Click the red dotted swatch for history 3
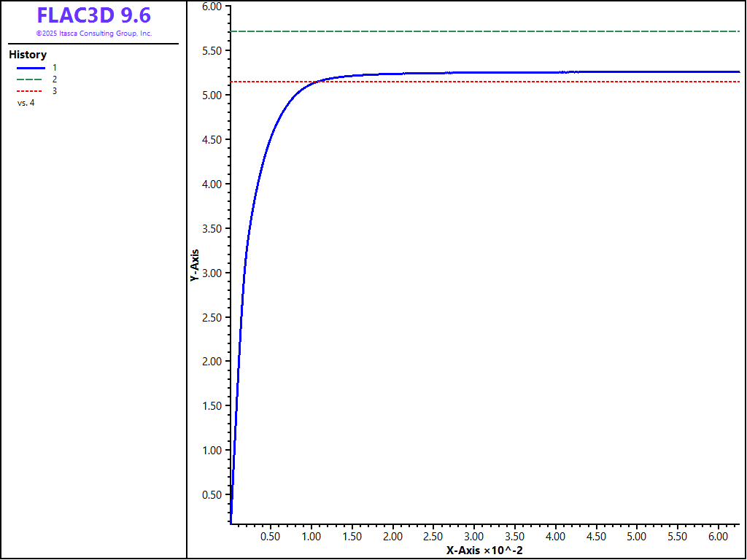 pyautogui.click(x=31, y=91)
